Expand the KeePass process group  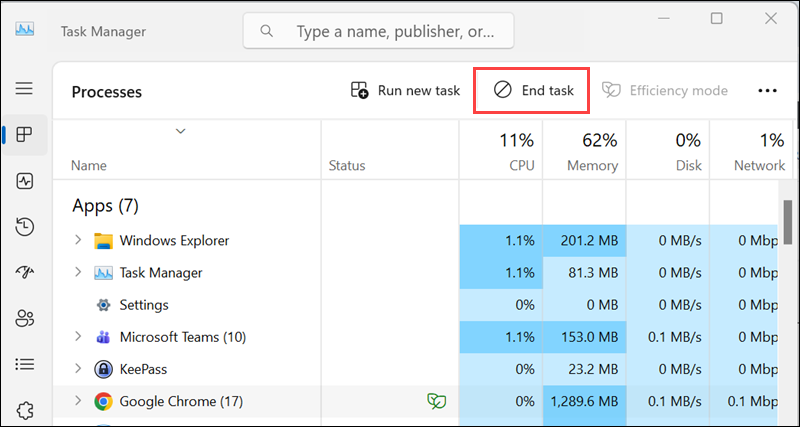pos(78,368)
